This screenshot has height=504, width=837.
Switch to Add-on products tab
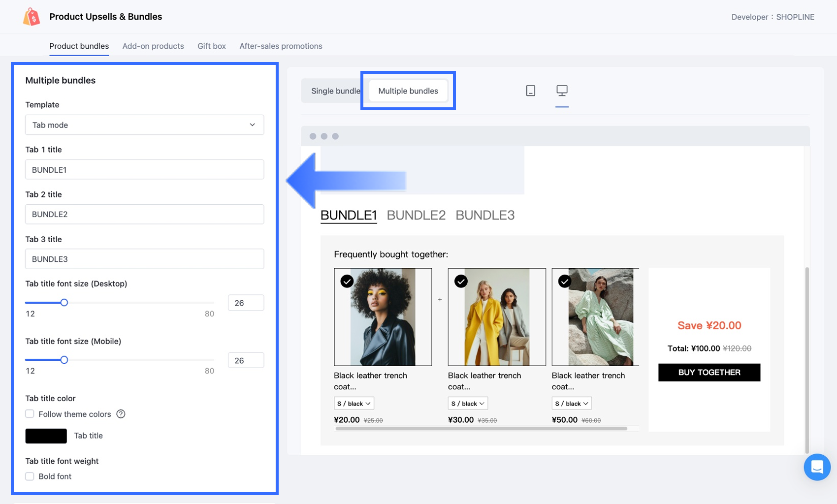pyautogui.click(x=153, y=46)
